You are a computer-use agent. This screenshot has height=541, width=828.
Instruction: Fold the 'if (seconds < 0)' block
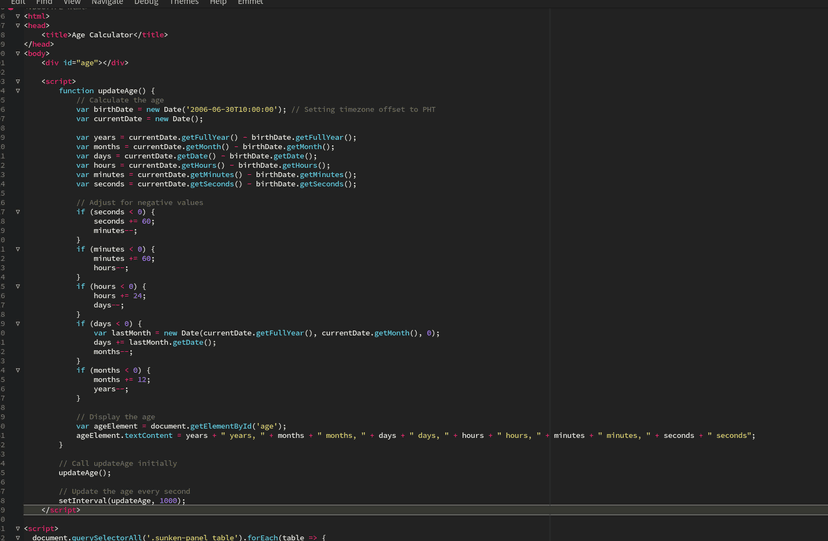click(18, 212)
